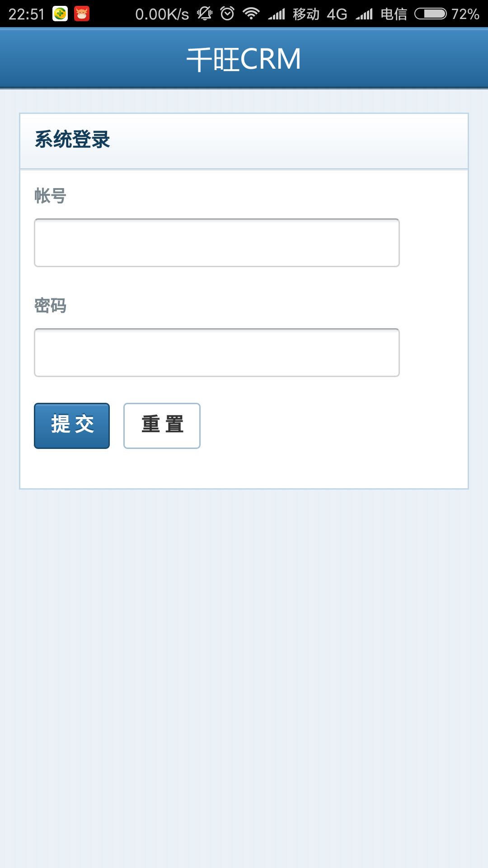Tap the 电信 carrier label

coord(394,14)
